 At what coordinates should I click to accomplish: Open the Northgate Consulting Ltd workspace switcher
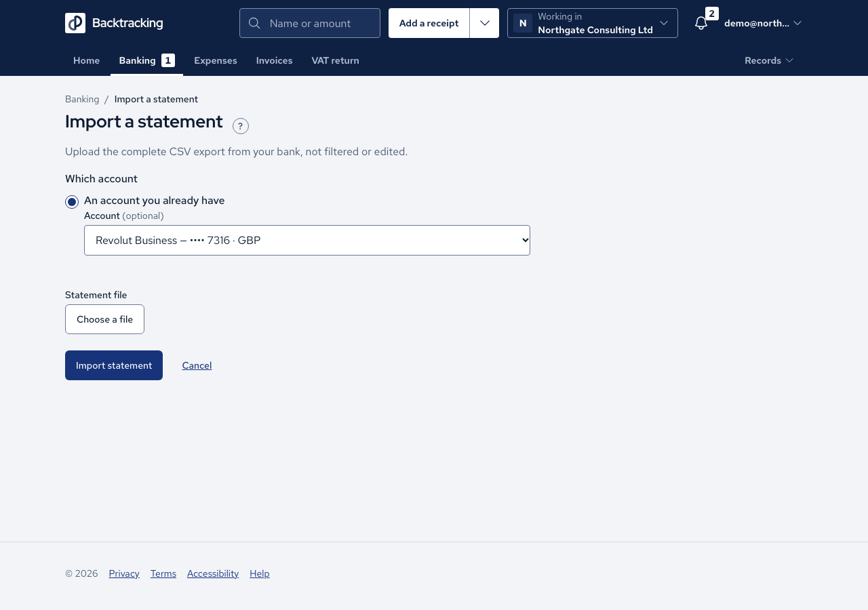point(593,23)
